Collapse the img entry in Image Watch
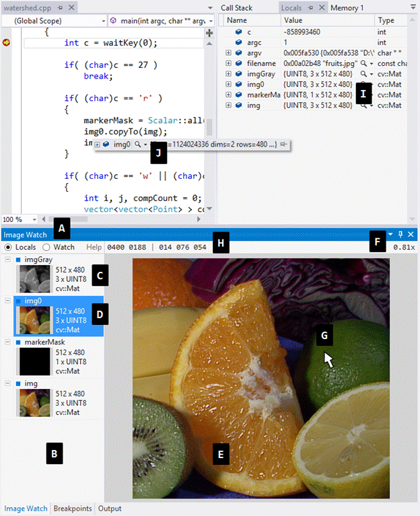Screen dimensions: 420x516 [7, 383]
